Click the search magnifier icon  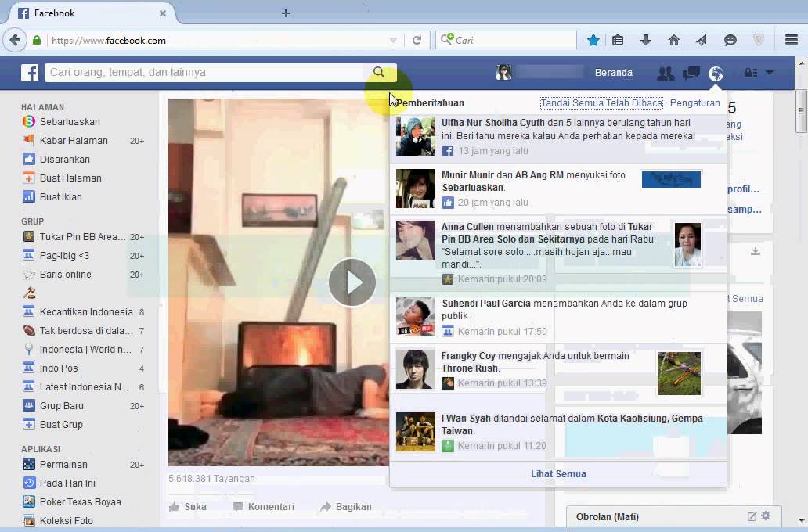379,72
